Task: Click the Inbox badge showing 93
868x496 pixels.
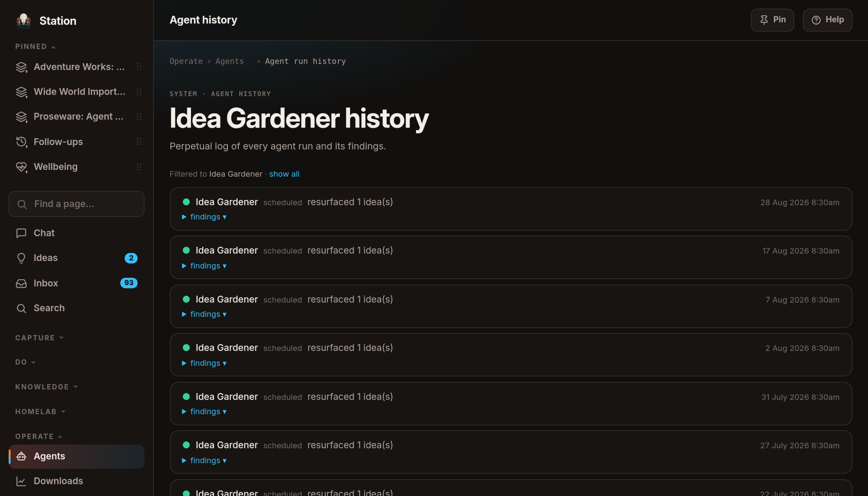Action: [129, 283]
